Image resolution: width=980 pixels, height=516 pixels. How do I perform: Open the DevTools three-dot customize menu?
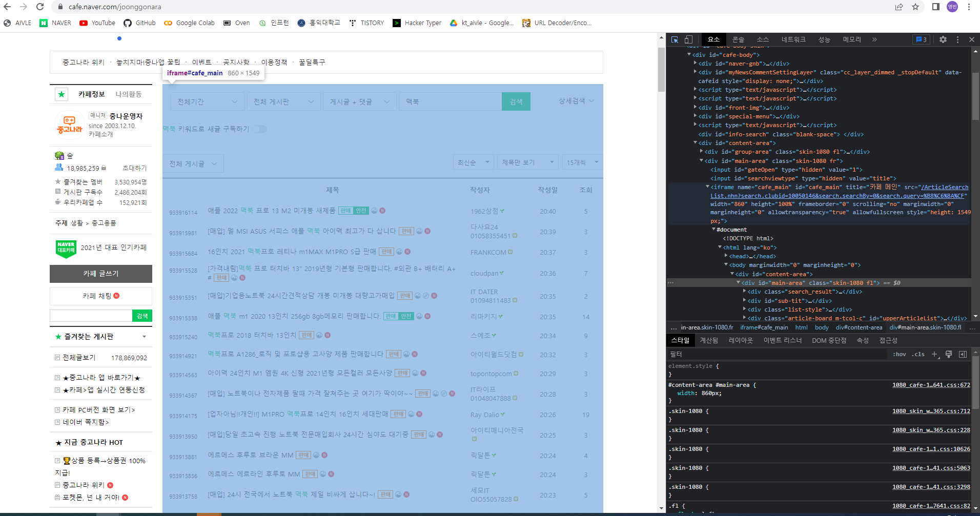point(957,39)
